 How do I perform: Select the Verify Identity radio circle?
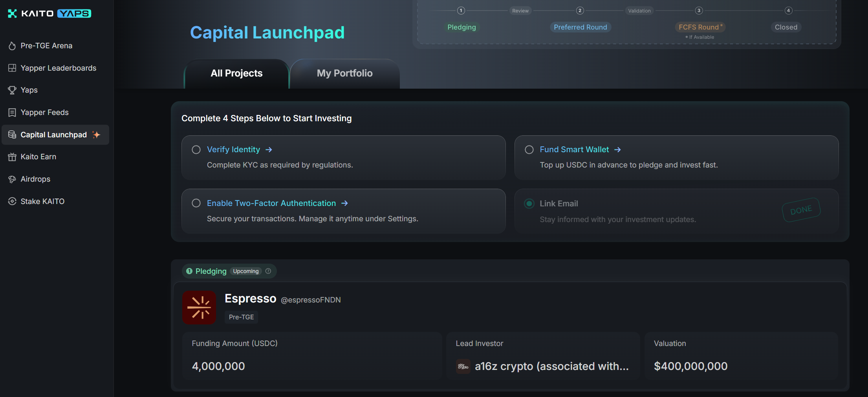tap(196, 150)
